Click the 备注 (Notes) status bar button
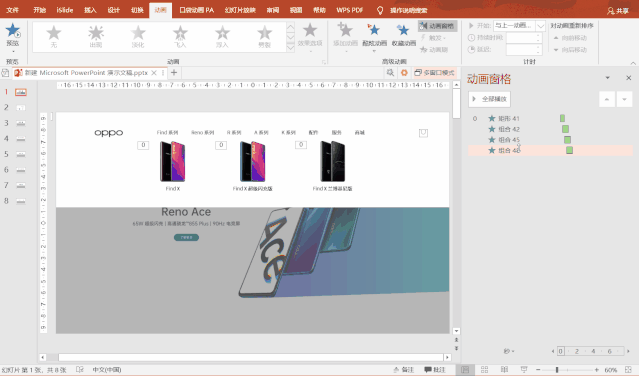 point(403,369)
